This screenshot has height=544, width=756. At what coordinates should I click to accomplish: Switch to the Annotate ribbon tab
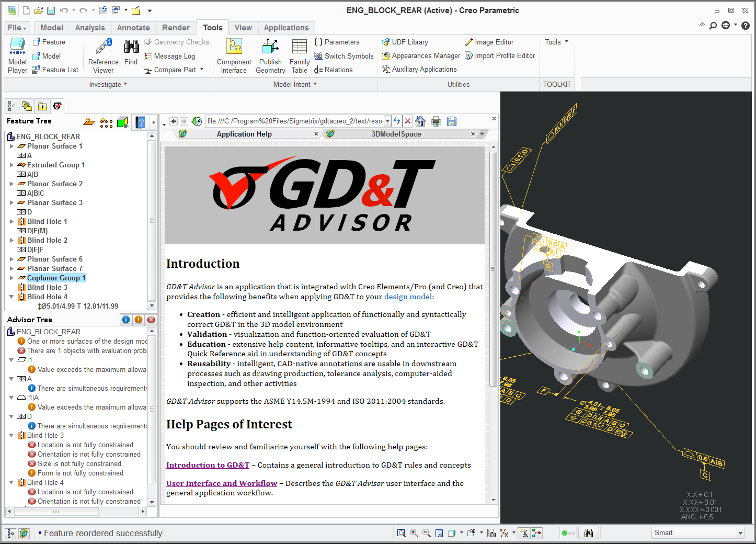(x=133, y=28)
